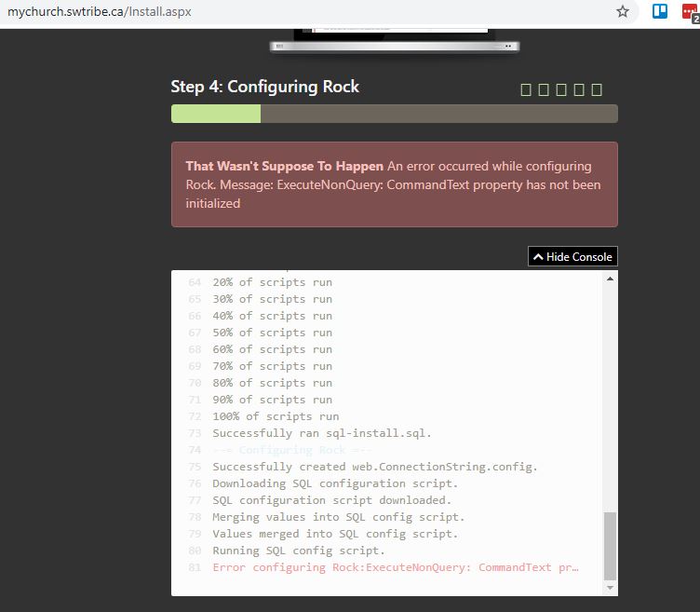This screenshot has height=612, width=700.
Task: Click console line number 81
Action: tap(195, 567)
